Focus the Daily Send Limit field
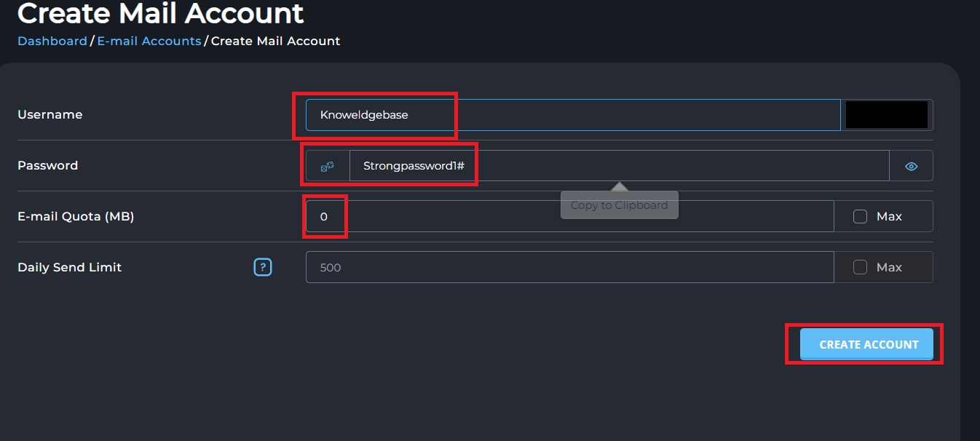This screenshot has height=441, width=980. click(x=570, y=267)
